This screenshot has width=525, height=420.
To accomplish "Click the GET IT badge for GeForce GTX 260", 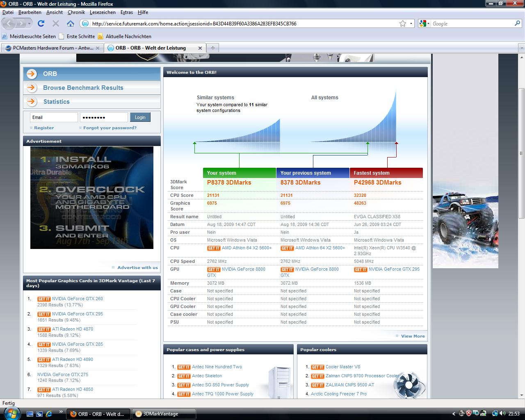I will point(44,299).
